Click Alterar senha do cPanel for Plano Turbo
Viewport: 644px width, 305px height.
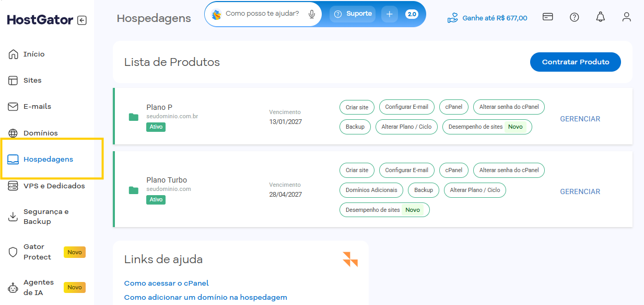click(x=509, y=170)
